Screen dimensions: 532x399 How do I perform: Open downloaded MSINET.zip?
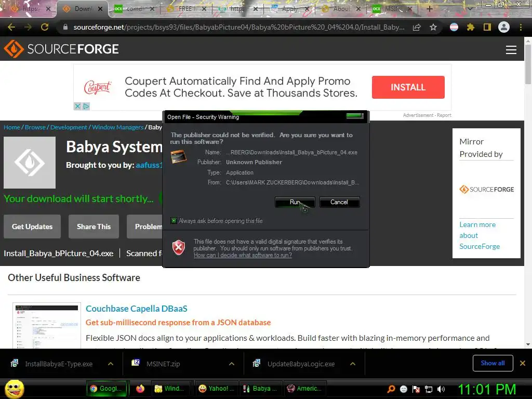(156, 364)
